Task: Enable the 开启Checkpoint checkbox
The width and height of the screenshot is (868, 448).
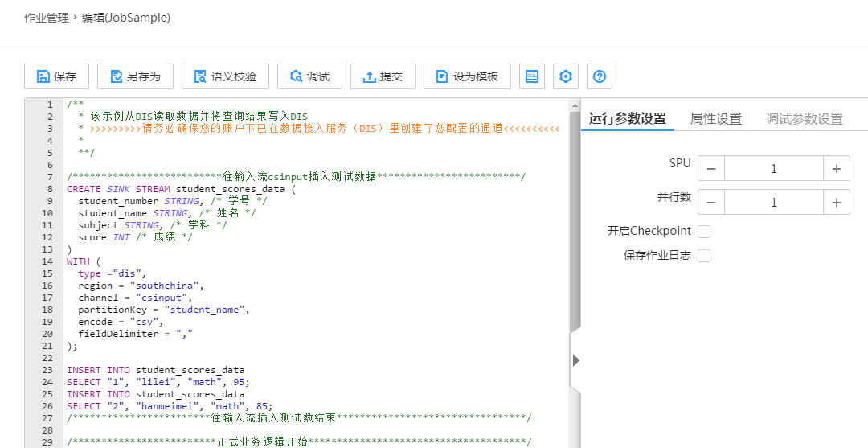Action: [704, 232]
